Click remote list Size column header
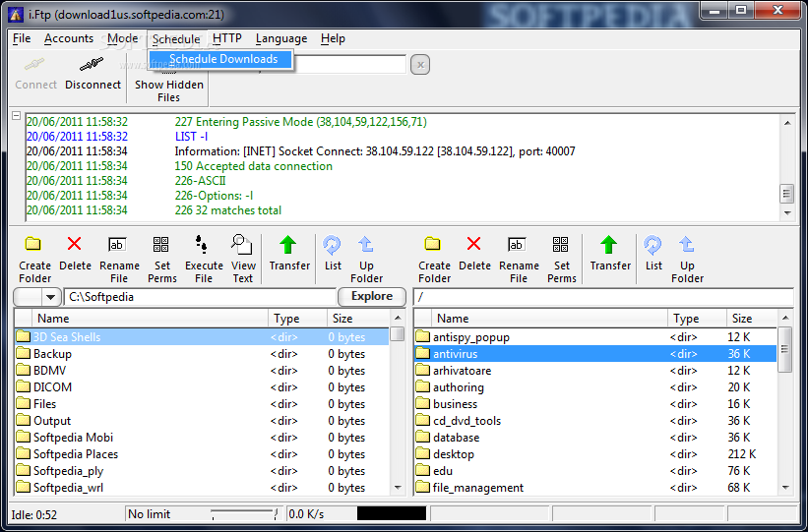Viewport: 808px width, 532px height. coord(751,319)
